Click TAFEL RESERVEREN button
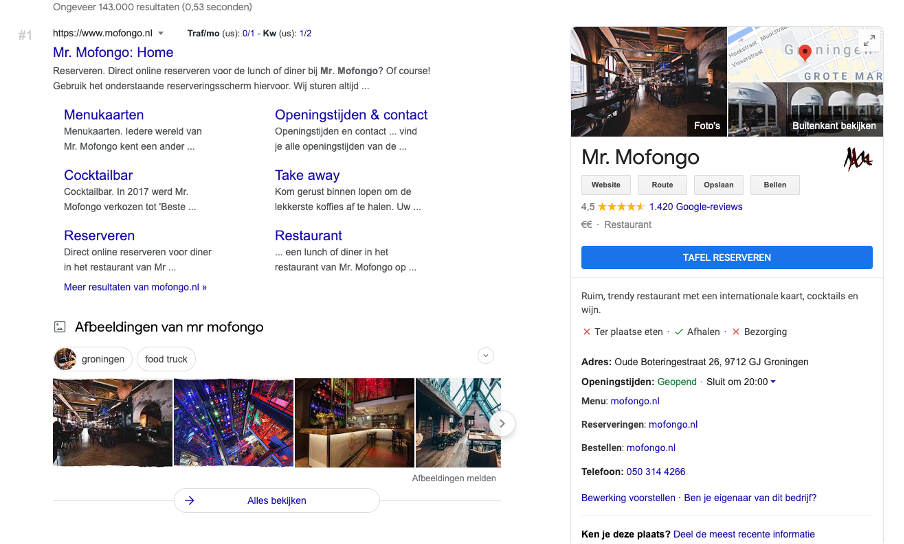Viewport: 904px width, 544px height. pyautogui.click(x=727, y=258)
